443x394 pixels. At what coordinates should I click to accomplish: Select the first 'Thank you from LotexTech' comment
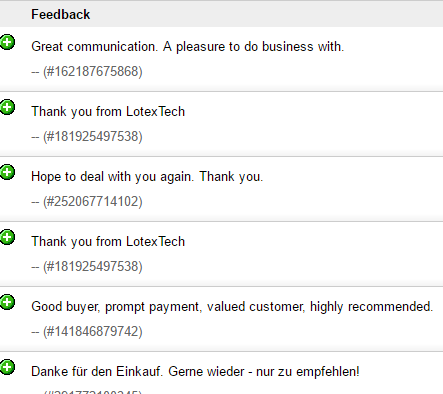[x=108, y=112]
